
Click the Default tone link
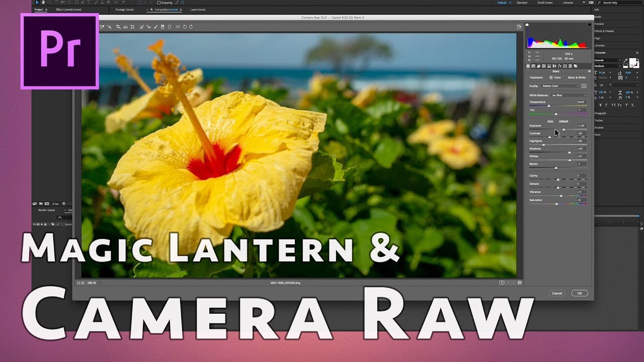[563, 121]
